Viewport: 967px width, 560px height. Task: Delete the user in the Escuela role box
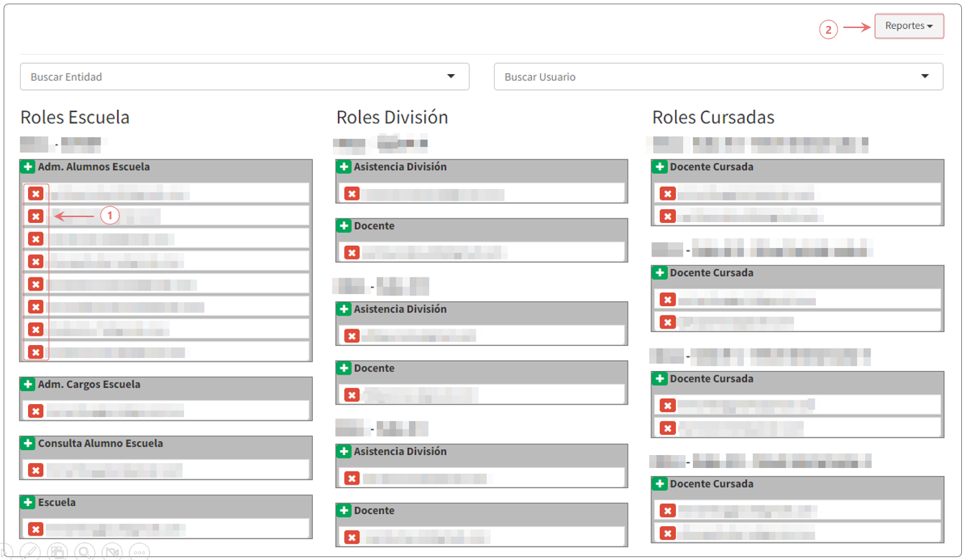[x=35, y=529]
